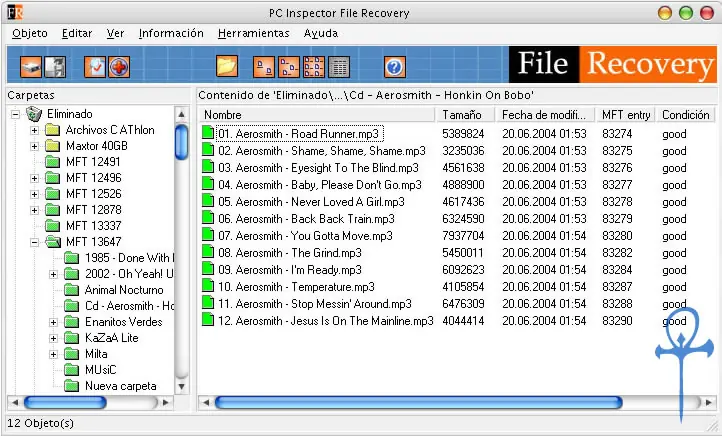Screen dimensions: 722x436
Task: Click green file icon of I'm Ready.mp3
Action: click(208, 268)
